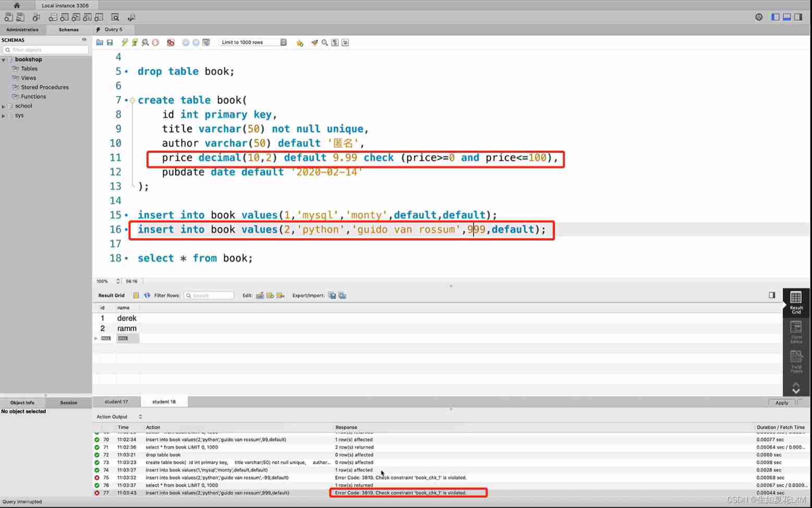Image resolution: width=812 pixels, height=508 pixels.
Task: Toggle continue-on-error execution icon
Action: coord(171,42)
